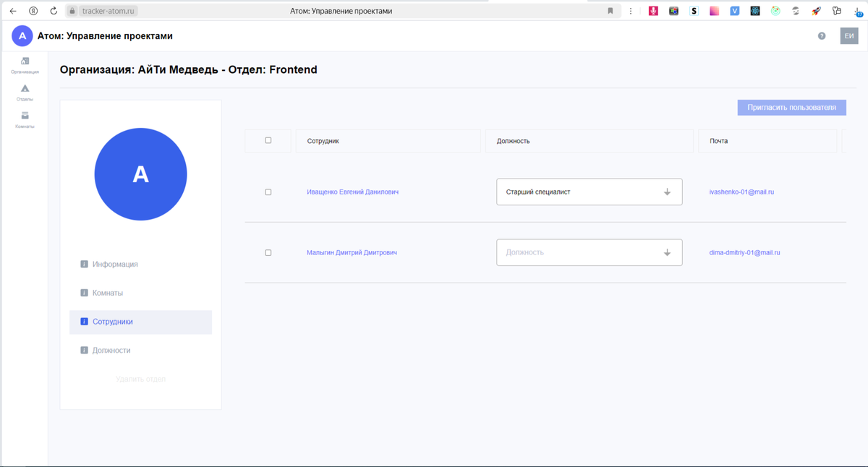Click the dima-dmitriy-01@mail.ru email link
This screenshot has width=868, height=467.
[744, 253]
